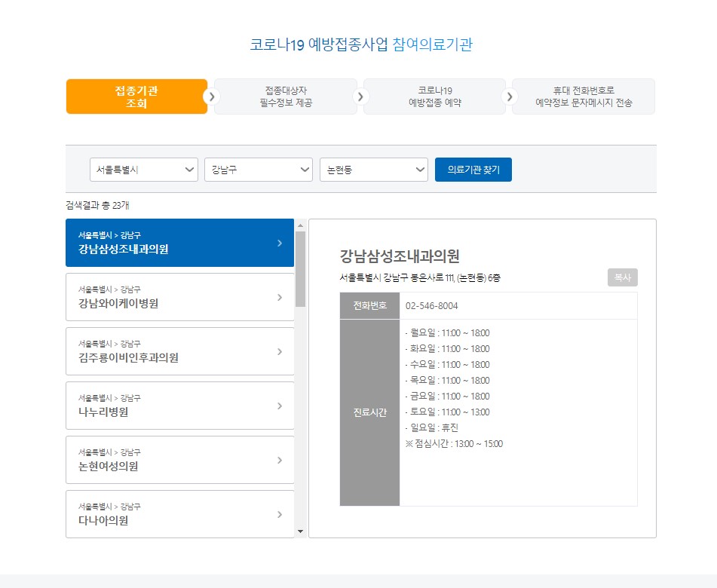Viewport: 717px width, 588px height.
Task: Click chevron on the 다나아의원 row
Action: (280, 514)
